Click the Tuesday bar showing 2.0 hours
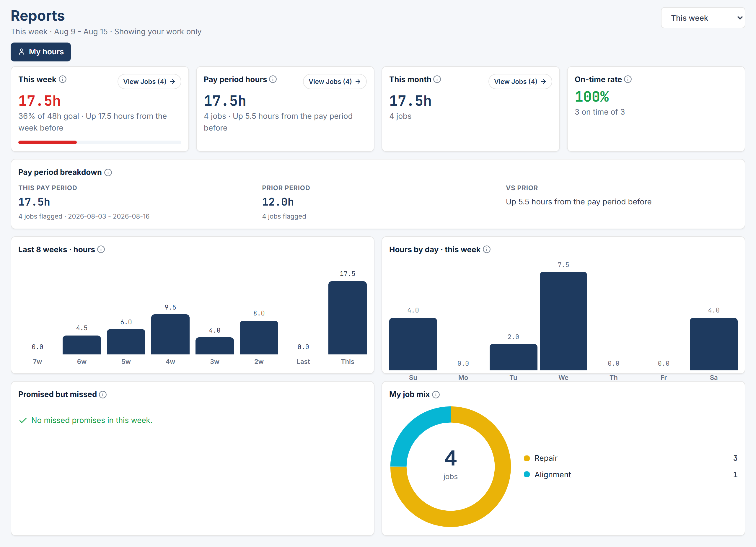 pyautogui.click(x=513, y=357)
